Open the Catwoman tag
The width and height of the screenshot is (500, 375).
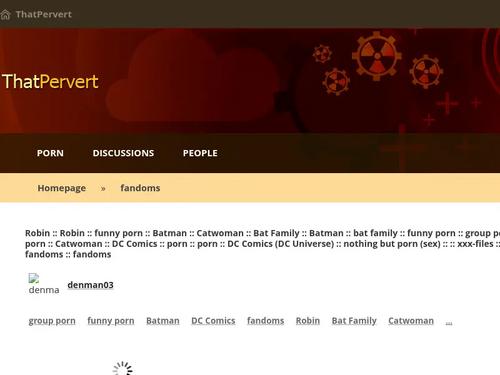pyautogui.click(x=411, y=321)
